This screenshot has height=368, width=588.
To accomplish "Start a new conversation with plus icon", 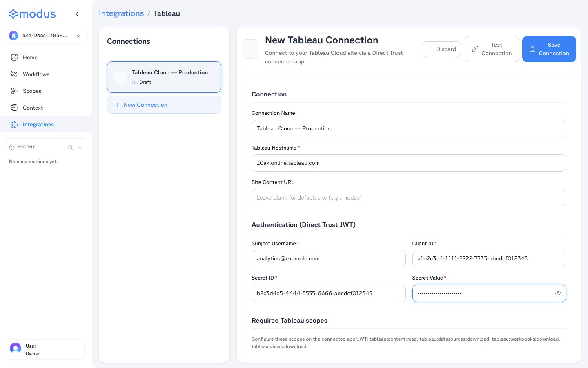I will (x=80, y=147).
